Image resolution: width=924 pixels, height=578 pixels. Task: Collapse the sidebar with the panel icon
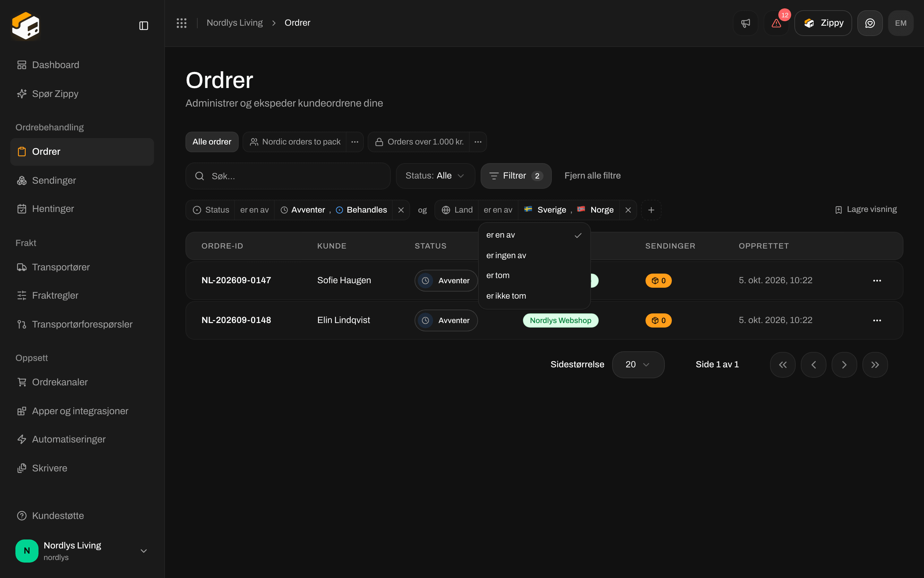click(x=143, y=26)
